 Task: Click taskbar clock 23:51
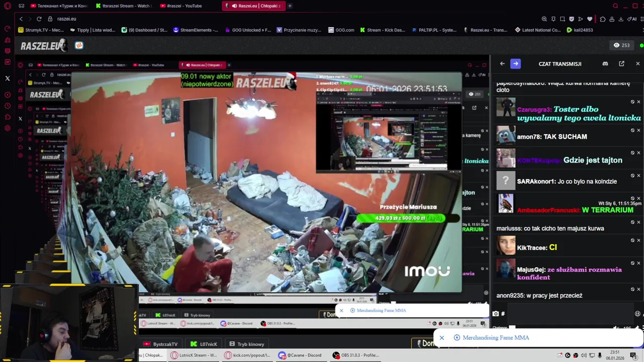615,355
